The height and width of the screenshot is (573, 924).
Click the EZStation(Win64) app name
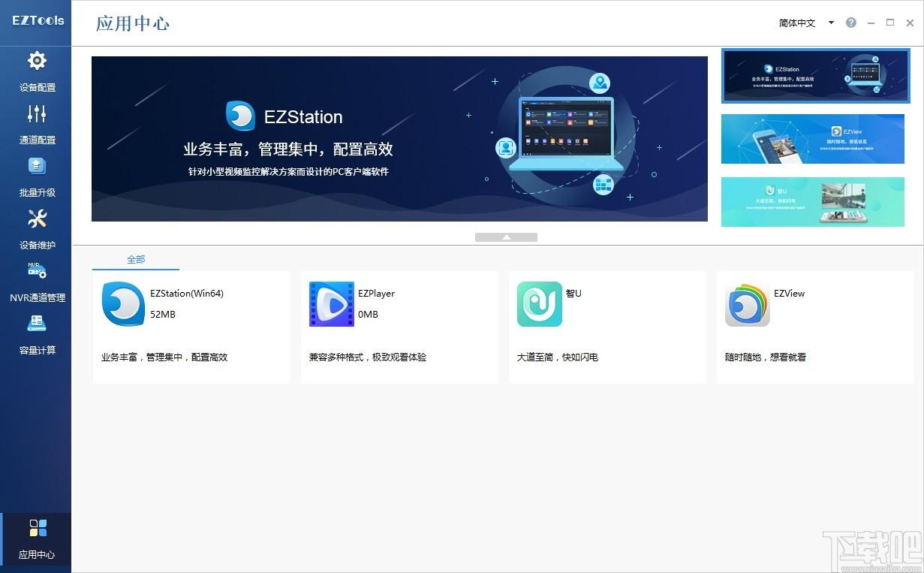pos(187,294)
